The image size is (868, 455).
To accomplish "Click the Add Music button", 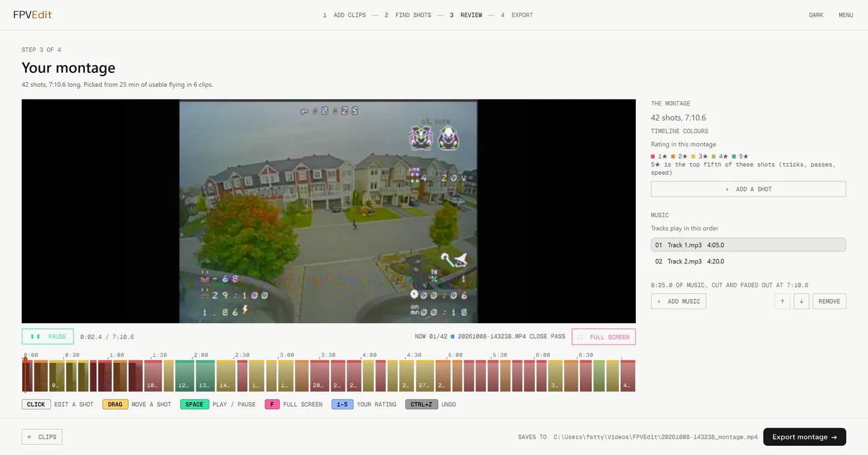I will pos(678,301).
